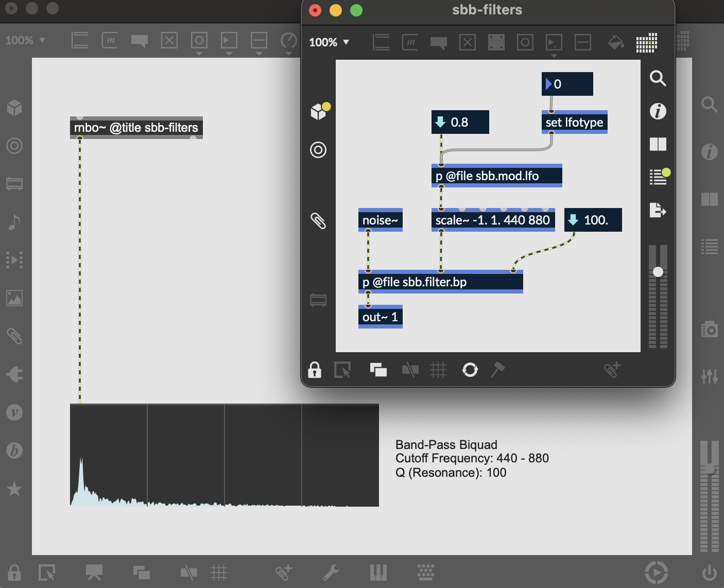The image size is (724, 588).
Task: Click add snippet paperclip in sbb-filters bottom bar
Action: [x=612, y=369]
